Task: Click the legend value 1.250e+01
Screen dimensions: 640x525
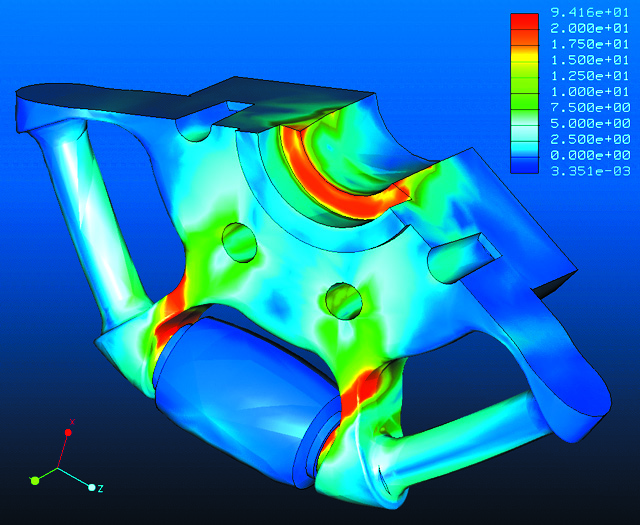Action: click(x=590, y=76)
